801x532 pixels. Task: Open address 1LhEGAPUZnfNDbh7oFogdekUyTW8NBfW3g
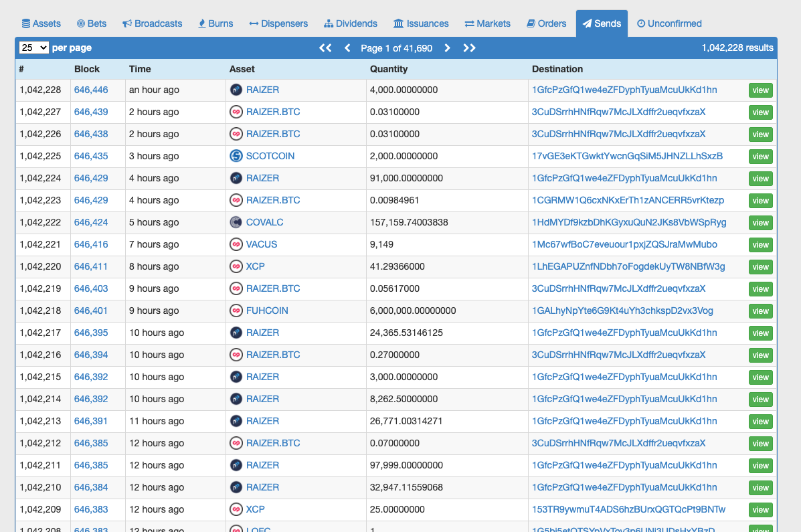pyautogui.click(x=628, y=266)
